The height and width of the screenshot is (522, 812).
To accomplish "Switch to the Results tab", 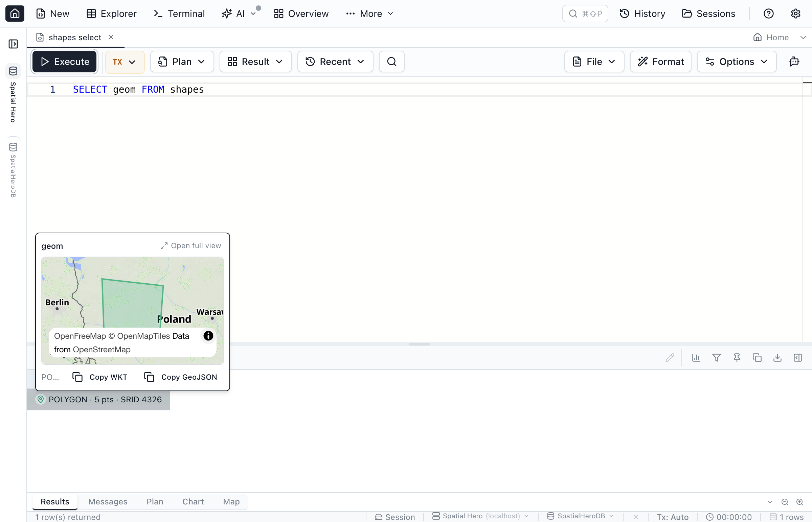I will coord(55,502).
